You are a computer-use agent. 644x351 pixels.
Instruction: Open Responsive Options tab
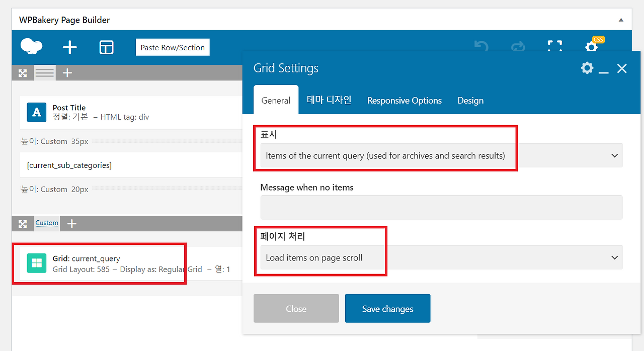[x=405, y=101]
